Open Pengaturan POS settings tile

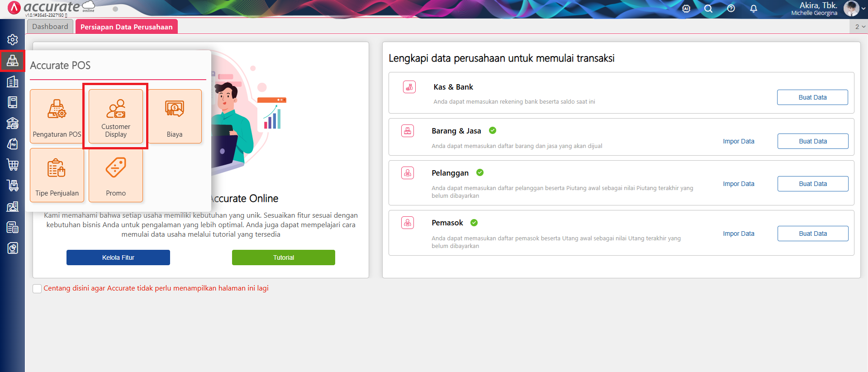point(57,116)
